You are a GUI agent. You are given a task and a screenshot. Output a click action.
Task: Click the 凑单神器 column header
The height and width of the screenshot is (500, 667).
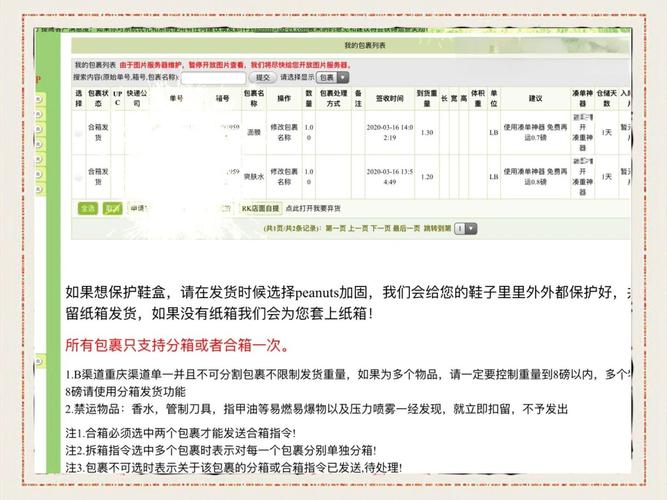tap(582, 98)
